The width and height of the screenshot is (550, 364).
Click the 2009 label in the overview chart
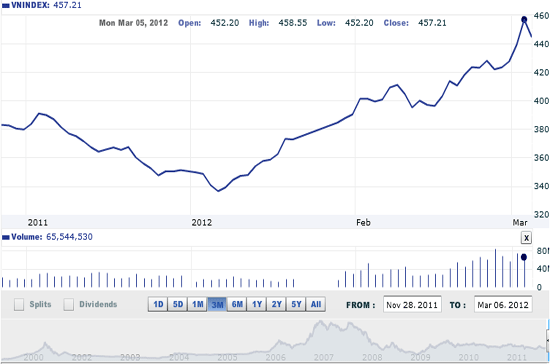pyautogui.click(x=420, y=357)
